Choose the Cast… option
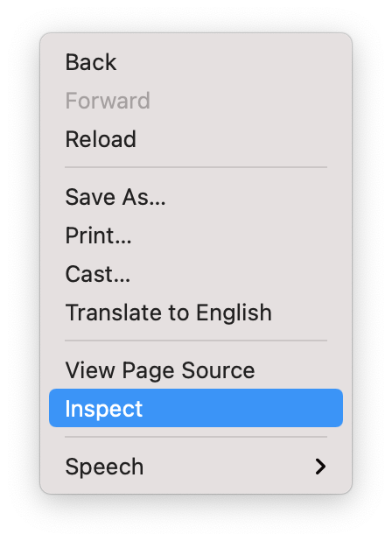This screenshot has width=392, height=541. (x=196, y=274)
